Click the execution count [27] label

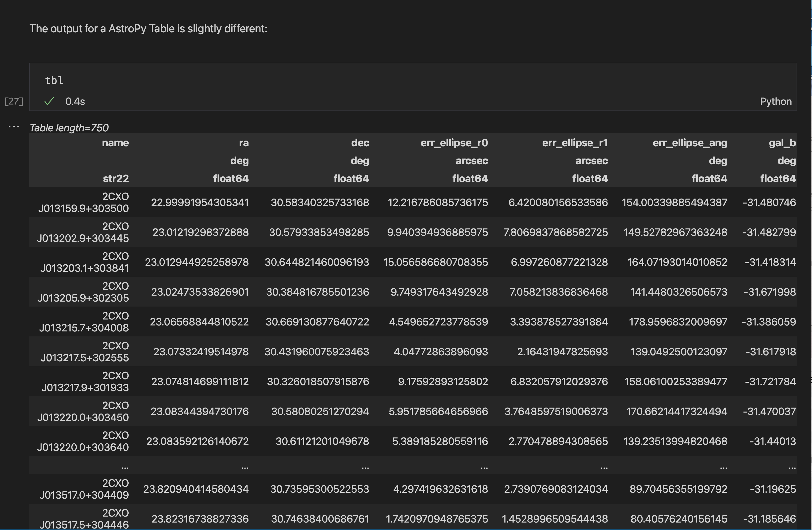[x=14, y=101]
